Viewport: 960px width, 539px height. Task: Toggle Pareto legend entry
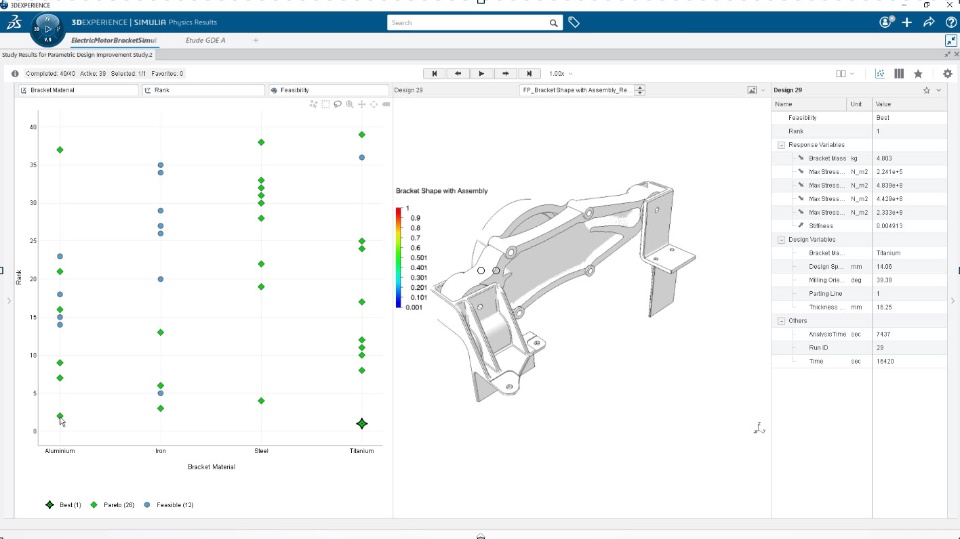click(x=112, y=505)
